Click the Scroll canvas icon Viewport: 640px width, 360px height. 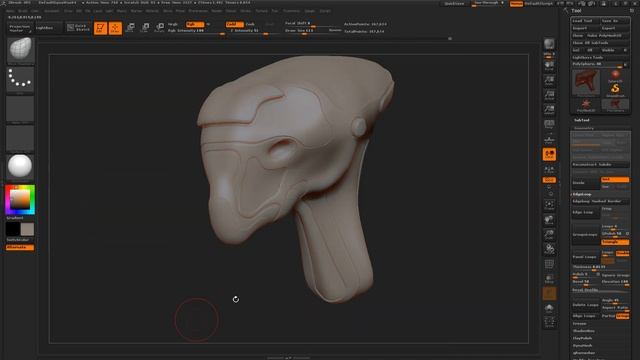pyautogui.click(x=549, y=66)
